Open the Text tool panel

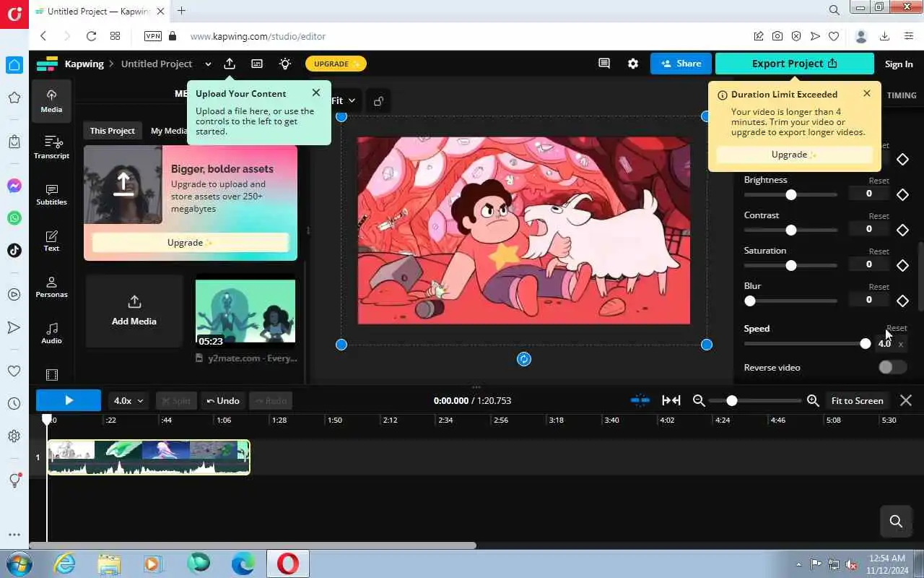51,241
